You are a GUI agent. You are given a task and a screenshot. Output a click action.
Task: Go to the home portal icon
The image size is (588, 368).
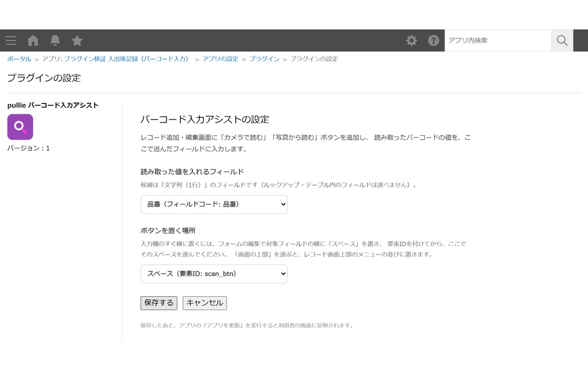click(33, 41)
